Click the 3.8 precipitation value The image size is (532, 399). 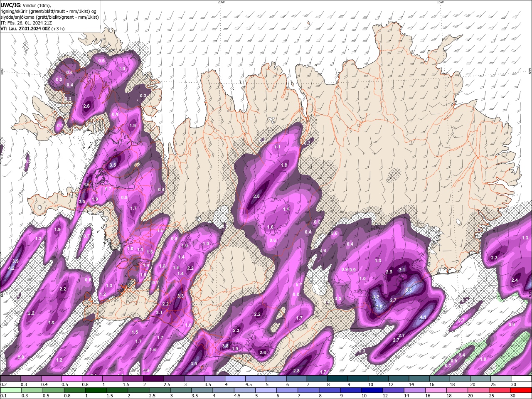tap(225, 346)
